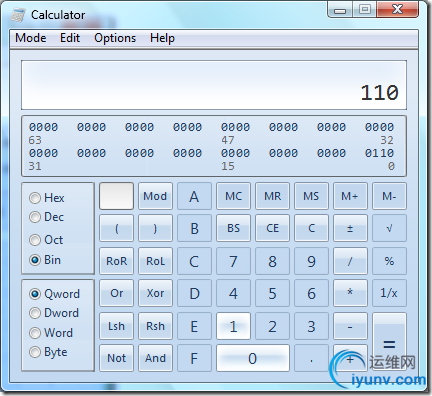
Task: Click the RoL rotate left button
Action: coord(155,261)
